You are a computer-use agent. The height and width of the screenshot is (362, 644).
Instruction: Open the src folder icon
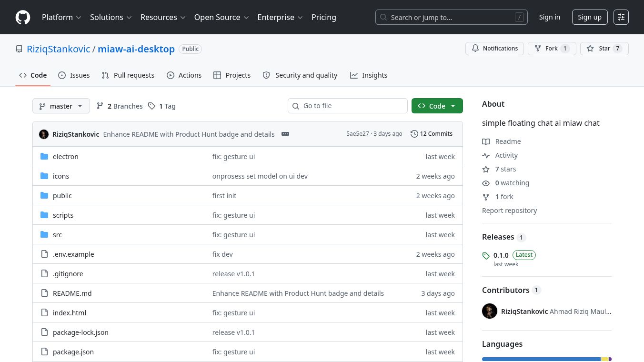point(44,234)
